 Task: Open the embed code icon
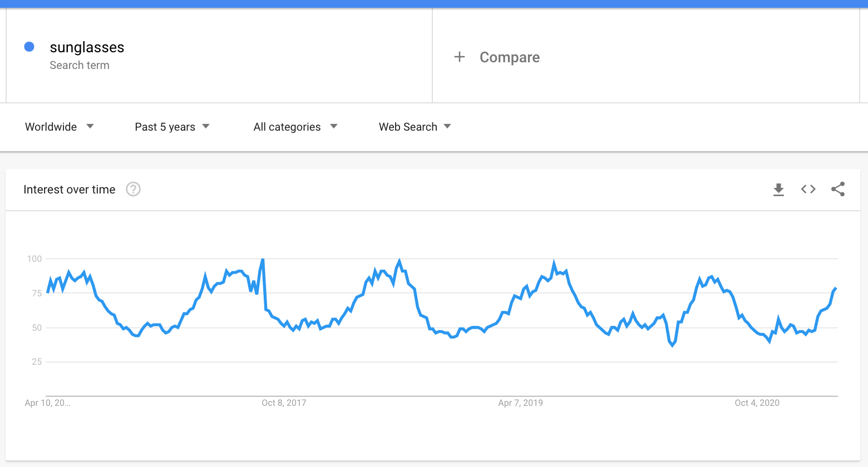(x=808, y=189)
